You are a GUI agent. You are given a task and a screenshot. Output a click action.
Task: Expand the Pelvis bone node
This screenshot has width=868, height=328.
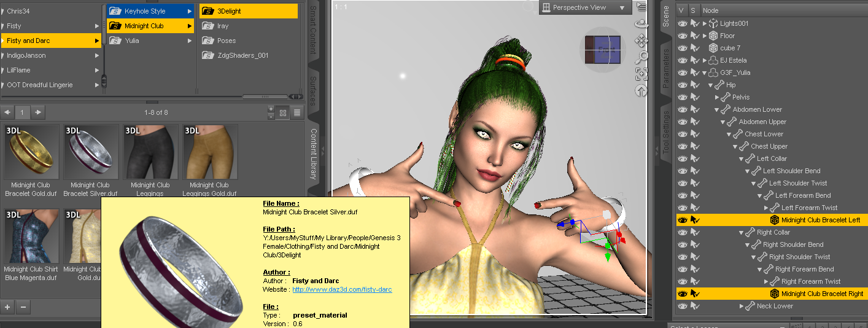(717, 97)
